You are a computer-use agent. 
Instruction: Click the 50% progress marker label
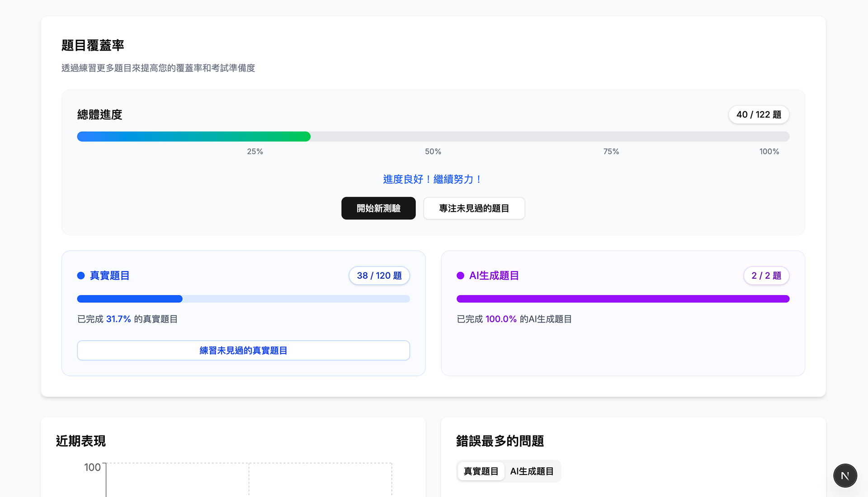tap(433, 151)
